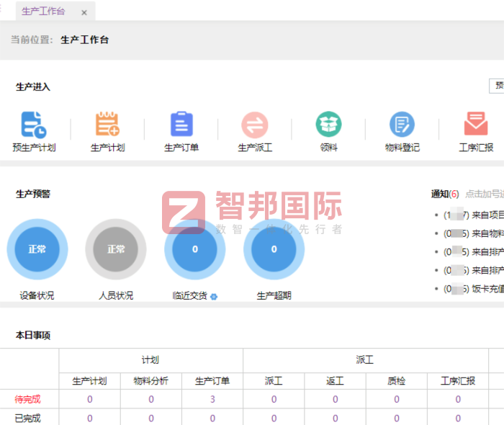Click the 生产超期 label
Image resolution: width=504 pixels, height=425 pixels.
point(274,295)
